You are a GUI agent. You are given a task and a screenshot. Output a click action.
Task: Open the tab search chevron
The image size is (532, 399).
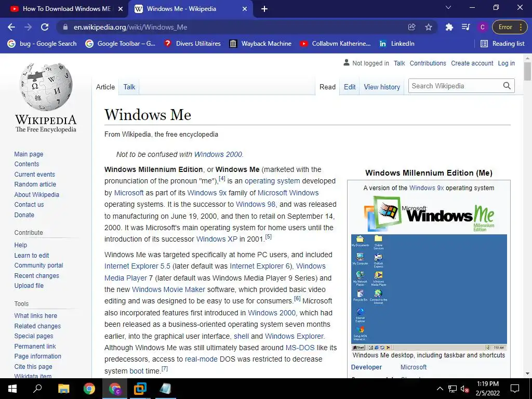[448, 7]
